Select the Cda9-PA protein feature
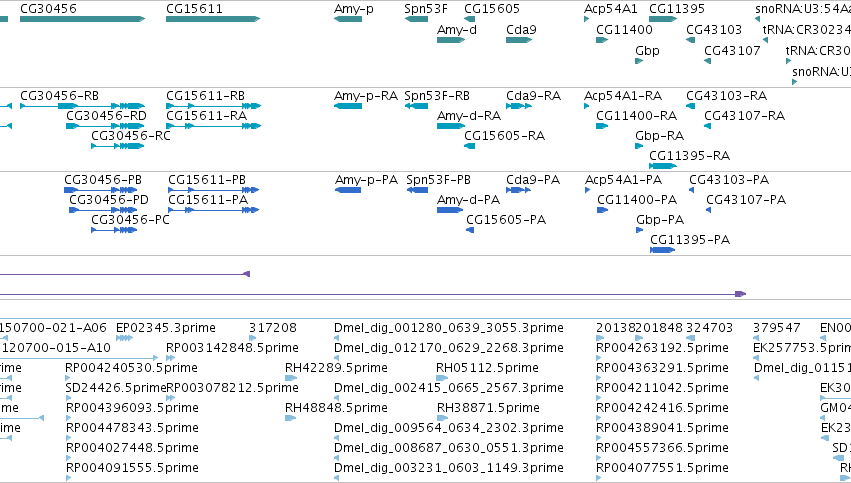The image size is (851, 483). (x=518, y=190)
